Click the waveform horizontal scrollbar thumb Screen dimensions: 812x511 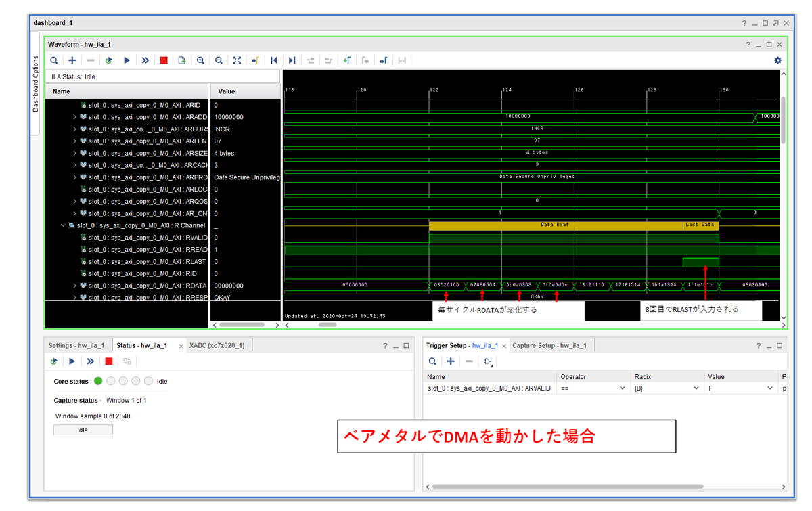(x=328, y=325)
